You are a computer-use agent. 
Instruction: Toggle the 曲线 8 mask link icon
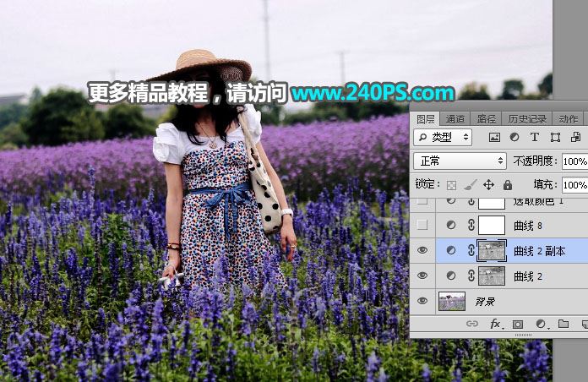471,225
